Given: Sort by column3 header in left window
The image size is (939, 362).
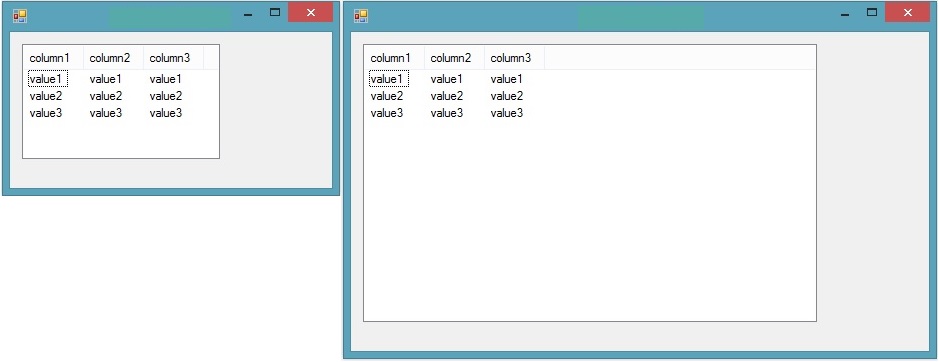Looking at the screenshot, I should click(x=173, y=58).
